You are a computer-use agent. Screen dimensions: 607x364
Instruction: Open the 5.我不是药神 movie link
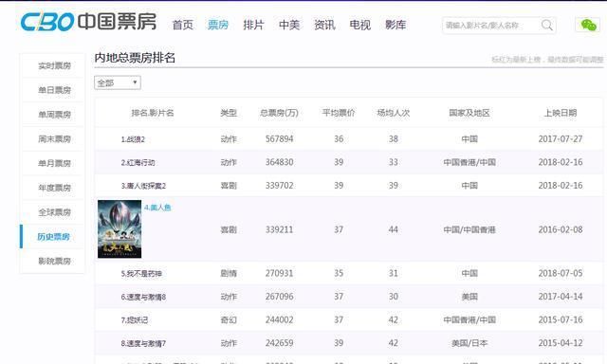(141, 274)
